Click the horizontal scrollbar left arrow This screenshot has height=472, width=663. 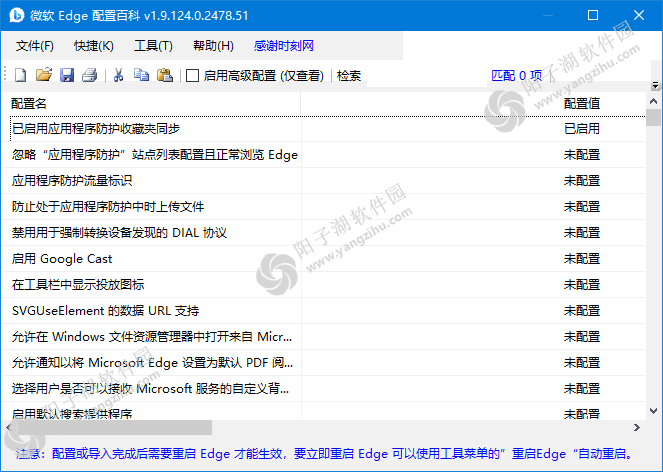click(8, 428)
